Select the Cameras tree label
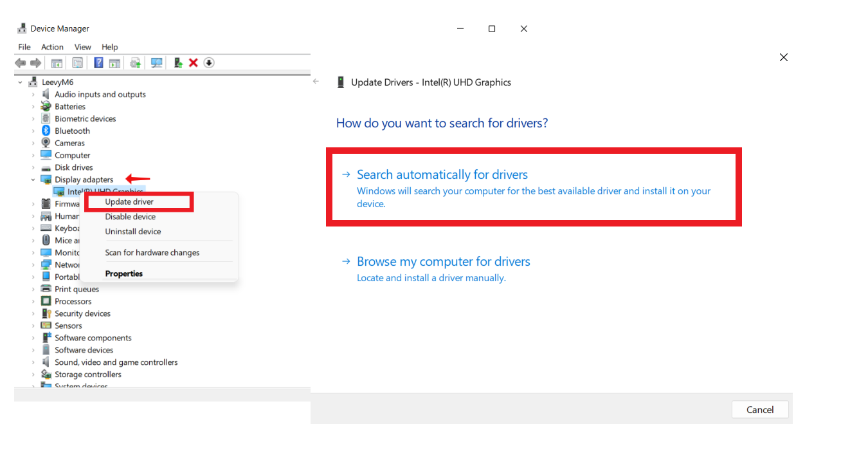The width and height of the screenshot is (868, 453). pyautogui.click(x=69, y=143)
